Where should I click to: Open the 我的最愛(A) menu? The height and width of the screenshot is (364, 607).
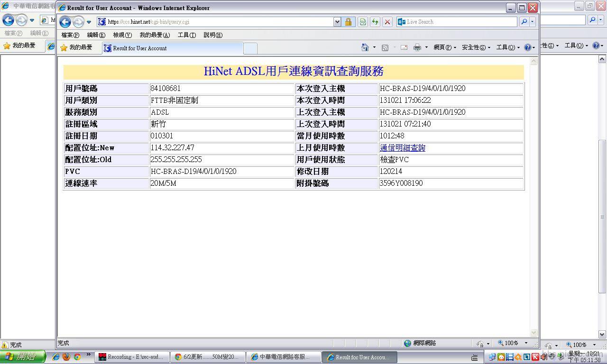[155, 35]
